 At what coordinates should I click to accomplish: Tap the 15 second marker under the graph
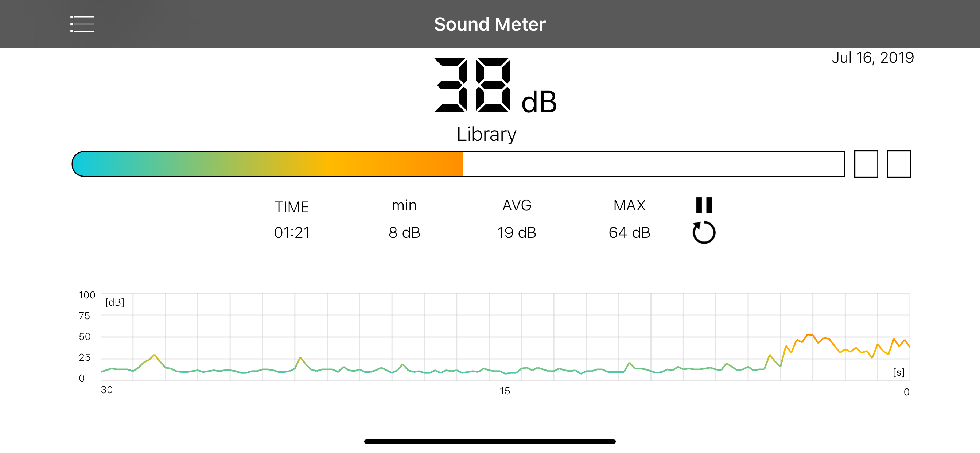[x=505, y=391]
